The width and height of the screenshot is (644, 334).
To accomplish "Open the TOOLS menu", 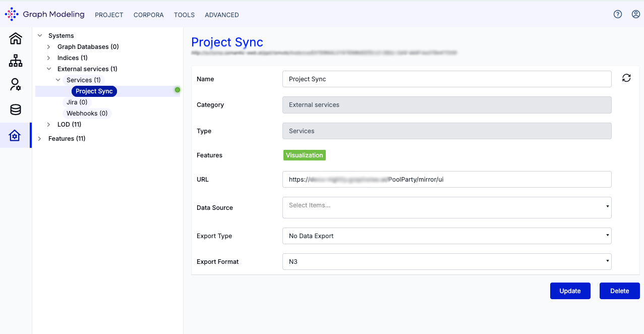I will 184,15.
